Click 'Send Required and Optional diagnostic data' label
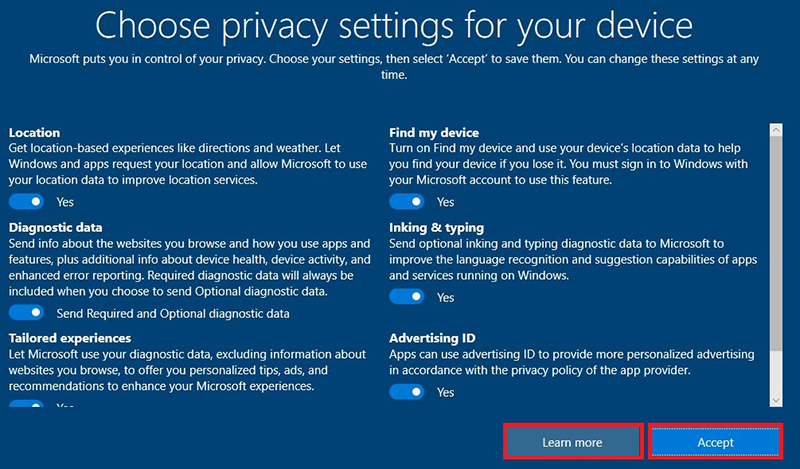The height and width of the screenshot is (469, 800). [173, 313]
